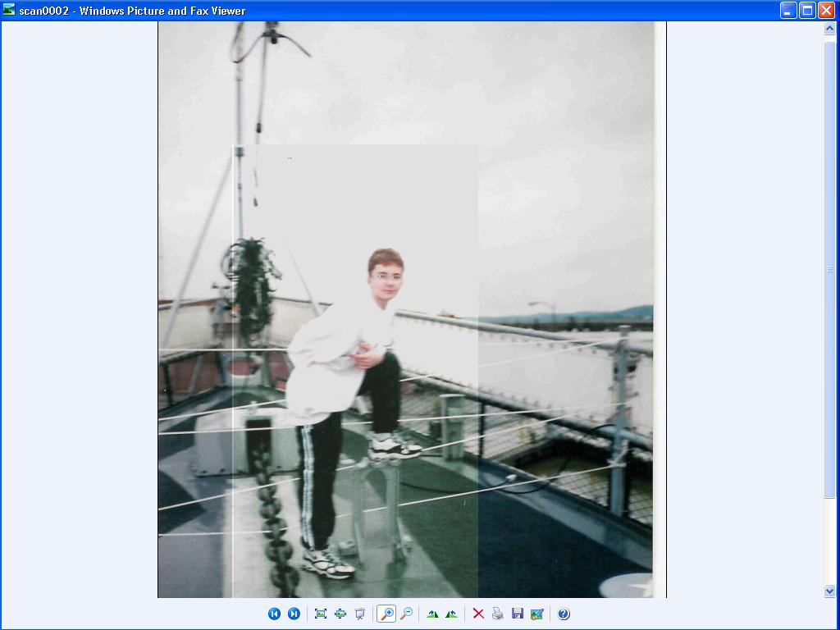The image size is (840, 630).
Task: Advance to the next image
Action: click(294, 614)
